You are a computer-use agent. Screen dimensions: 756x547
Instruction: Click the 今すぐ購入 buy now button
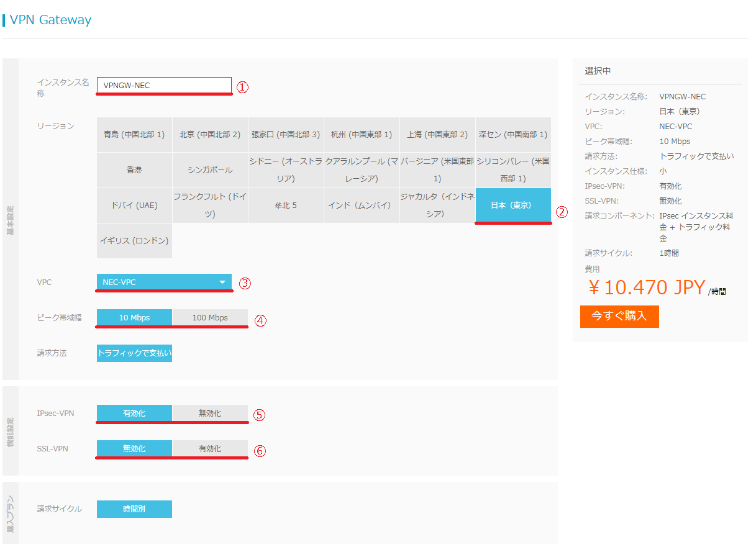tap(619, 316)
